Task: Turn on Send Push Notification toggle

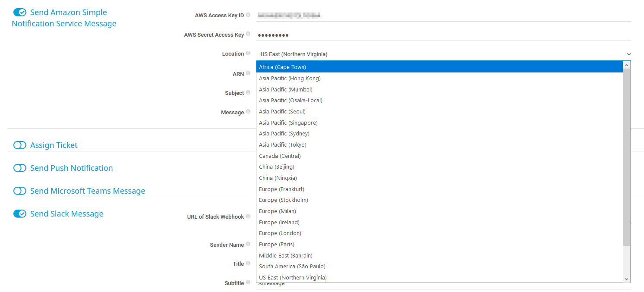Action: (20, 168)
